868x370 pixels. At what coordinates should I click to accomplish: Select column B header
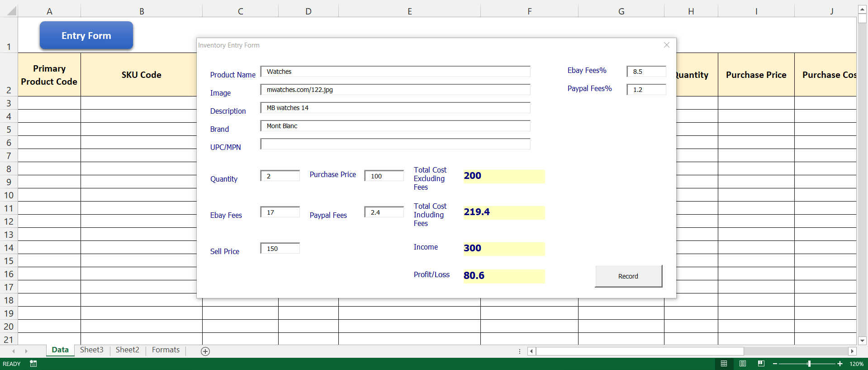point(142,11)
